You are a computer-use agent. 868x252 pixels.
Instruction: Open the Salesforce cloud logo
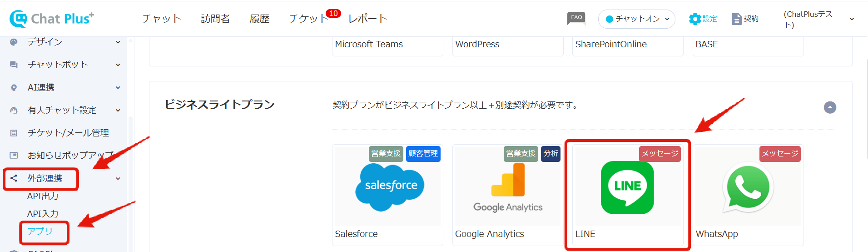pyautogui.click(x=389, y=187)
